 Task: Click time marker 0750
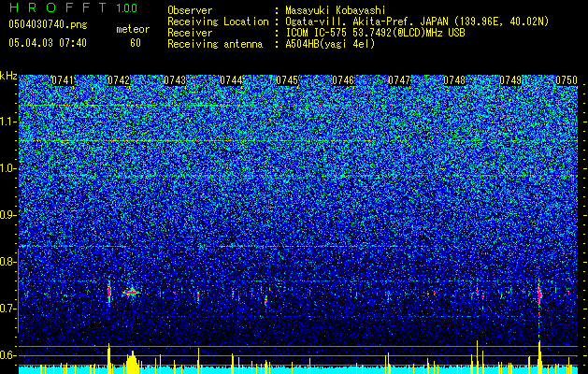(566, 80)
